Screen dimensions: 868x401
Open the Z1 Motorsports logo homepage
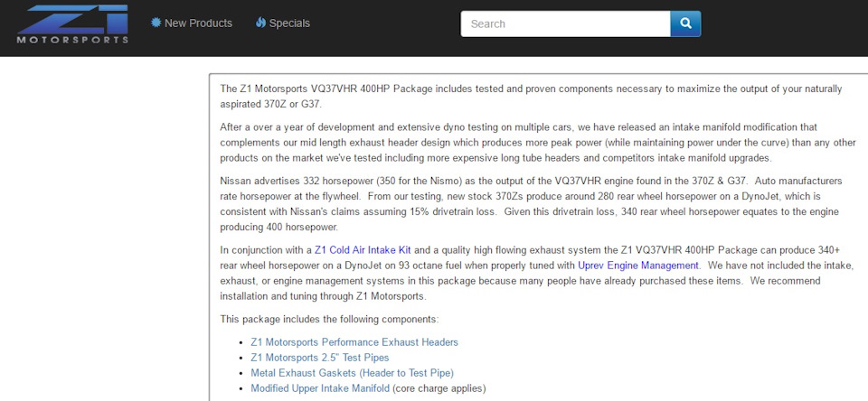(72, 23)
